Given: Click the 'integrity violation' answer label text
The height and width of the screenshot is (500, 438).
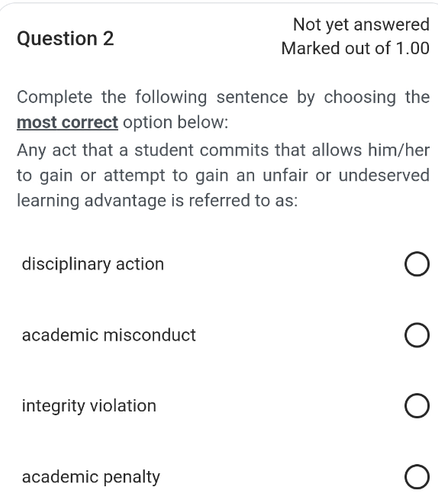Looking at the screenshot, I should point(89,406).
